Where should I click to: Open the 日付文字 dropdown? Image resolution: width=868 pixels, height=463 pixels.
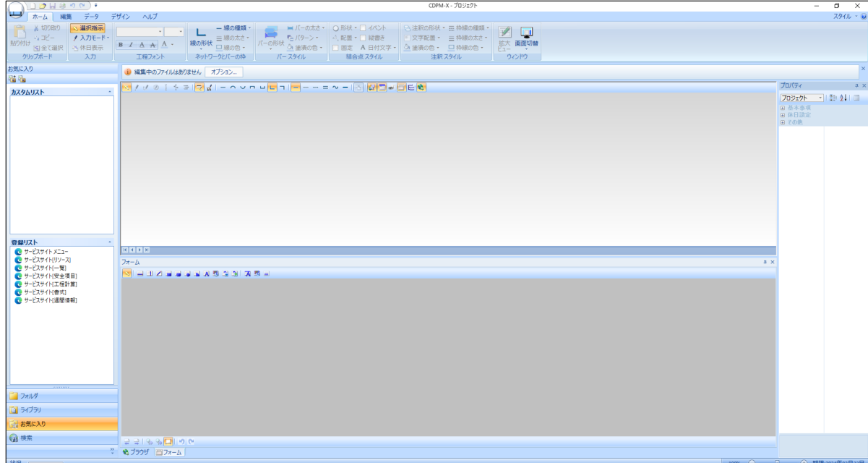(x=377, y=46)
